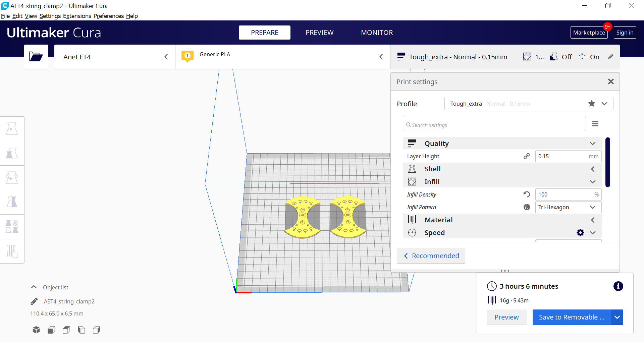Click the Infill Density value field
Viewport: 644px width, 342px height.
coord(568,194)
